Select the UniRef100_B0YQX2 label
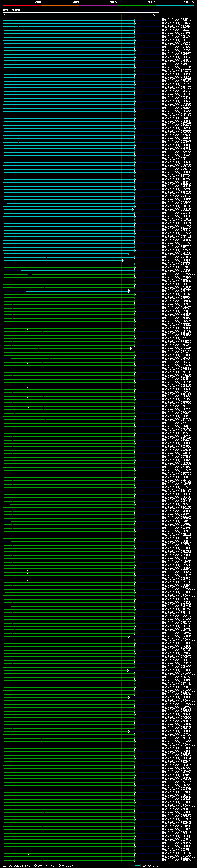Viewport: 197px width, 868px height. (177, 277)
